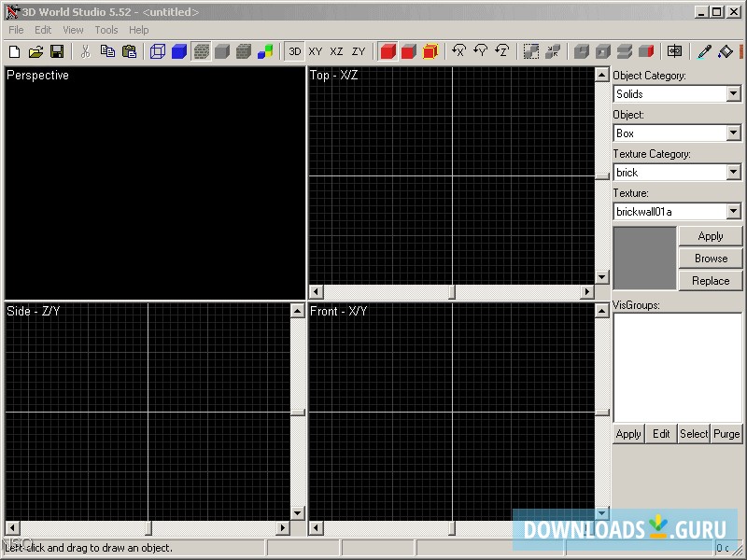The width and height of the screenshot is (747, 560).
Task: Click the plain gray cube render icon
Action: click(x=222, y=51)
